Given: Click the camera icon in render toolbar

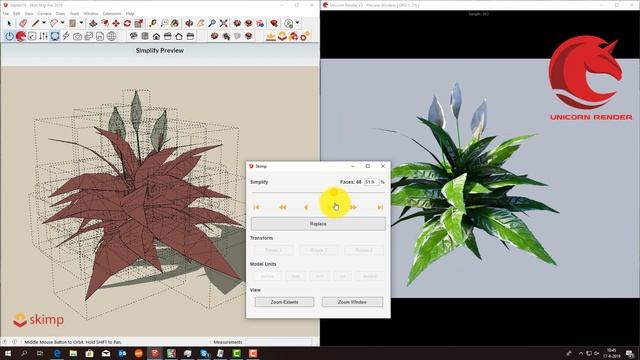Looking at the screenshot, I should click(x=77, y=36).
